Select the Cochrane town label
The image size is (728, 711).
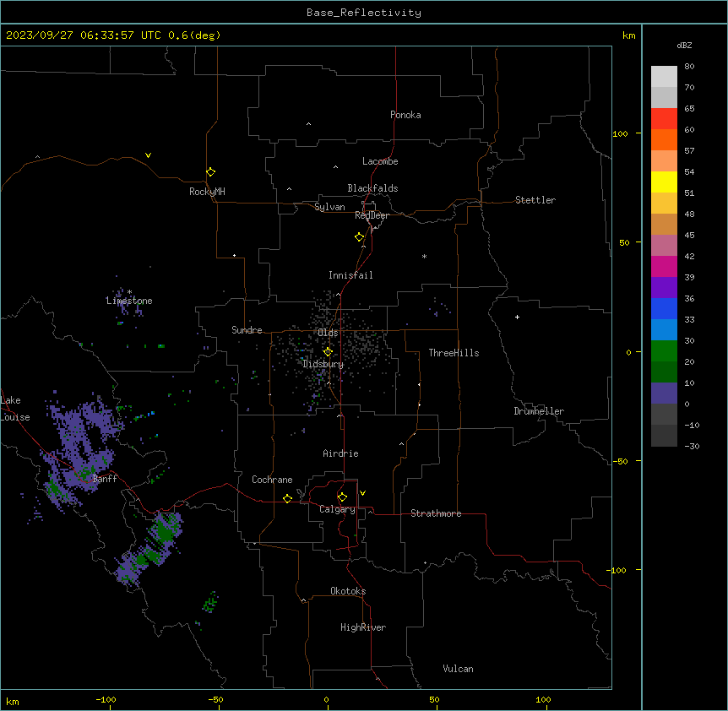pos(272,480)
